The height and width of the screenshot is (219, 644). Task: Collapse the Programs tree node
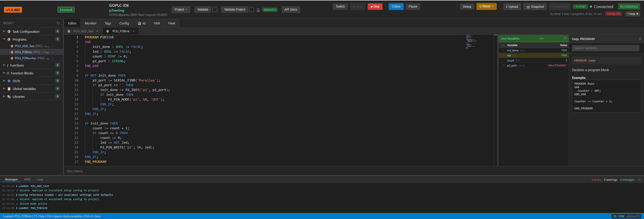tap(4, 39)
